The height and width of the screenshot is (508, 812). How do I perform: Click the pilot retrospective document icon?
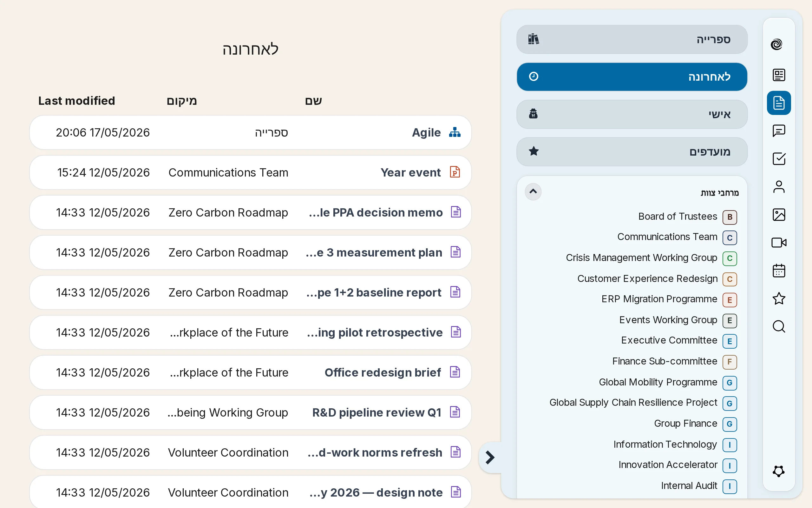click(456, 332)
